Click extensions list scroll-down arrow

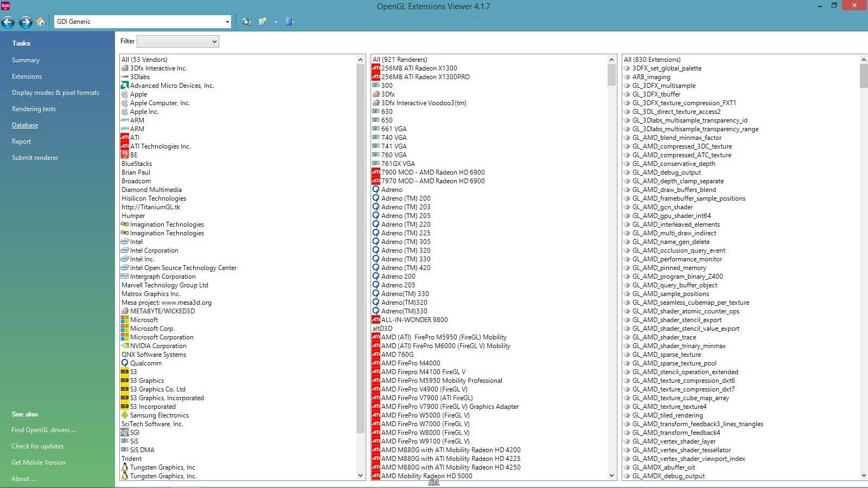pos(864,476)
